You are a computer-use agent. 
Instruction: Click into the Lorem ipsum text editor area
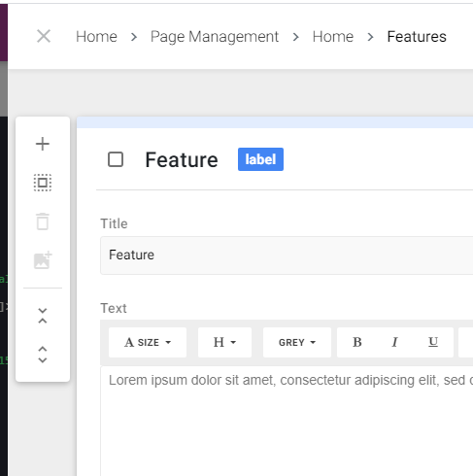click(287, 421)
